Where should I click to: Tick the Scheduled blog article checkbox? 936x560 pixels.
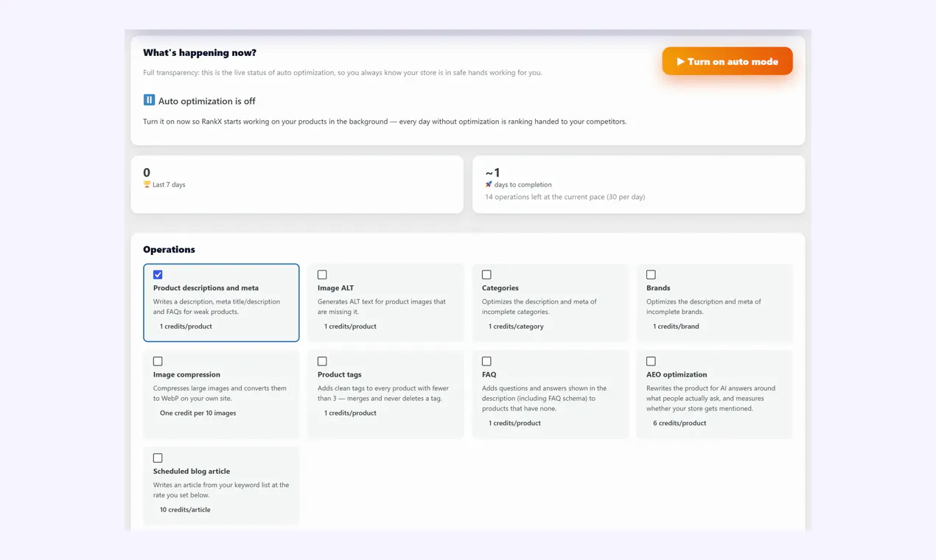point(158,458)
